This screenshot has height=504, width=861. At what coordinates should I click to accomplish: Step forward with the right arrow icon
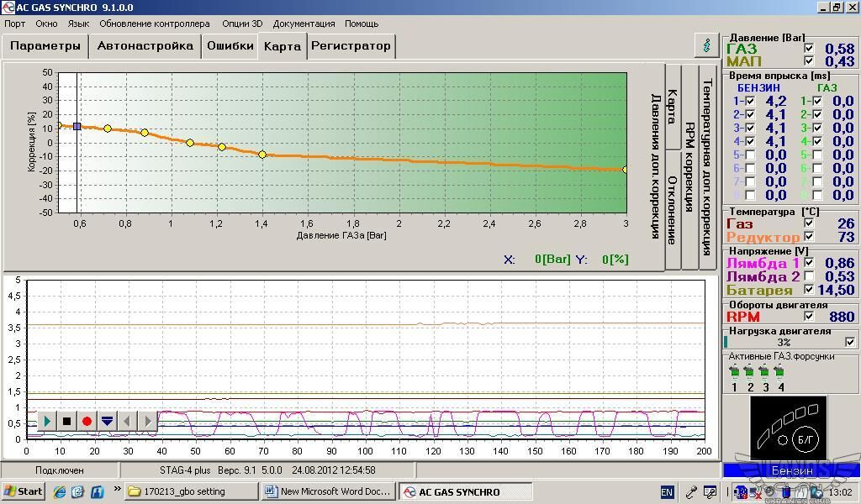click(x=147, y=422)
